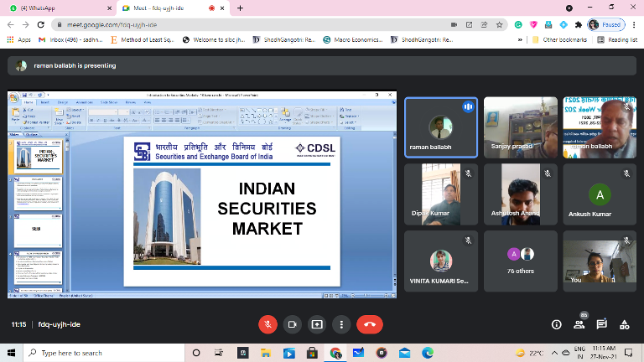Open the 76 others participant tile

click(521, 261)
